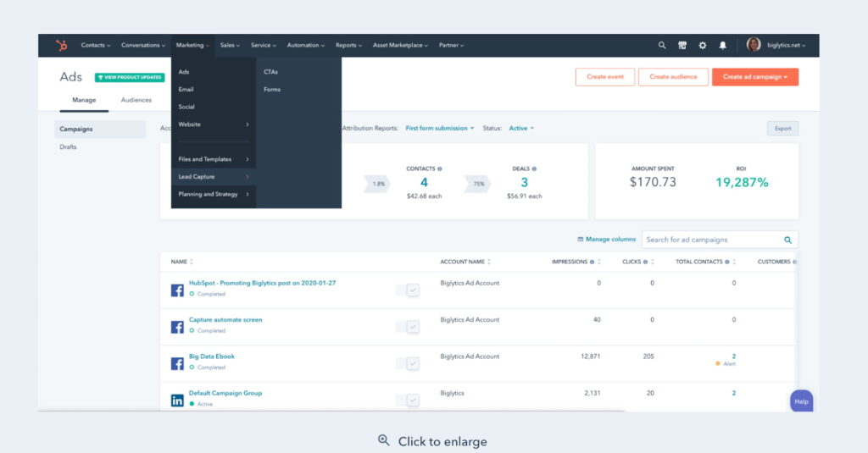
Task: Click the Deals info icon in the funnel
Action: tap(534, 168)
